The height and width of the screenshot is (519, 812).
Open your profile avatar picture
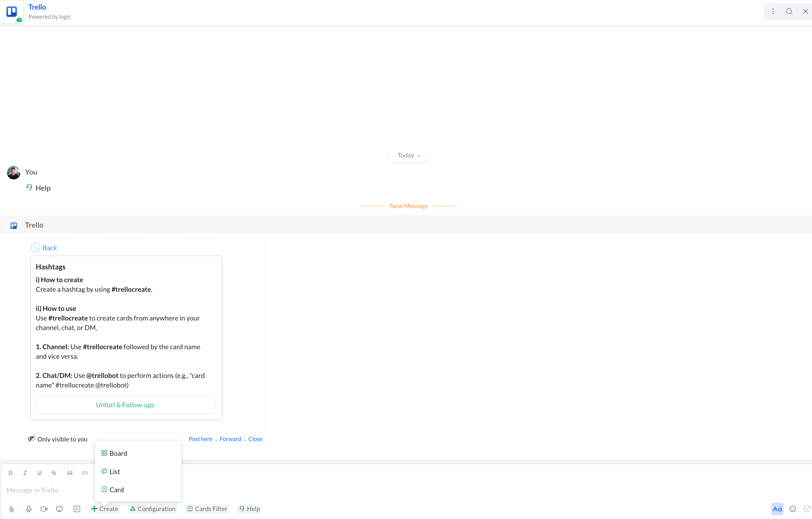click(13, 173)
